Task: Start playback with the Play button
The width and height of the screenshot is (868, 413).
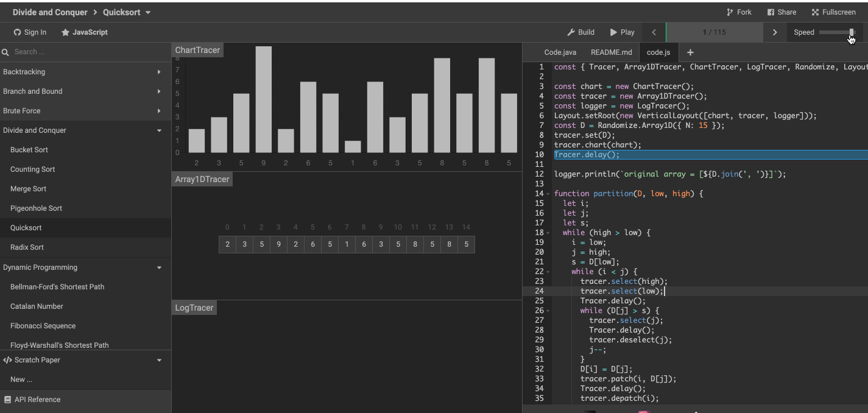Action: pyautogui.click(x=622, y=32)
